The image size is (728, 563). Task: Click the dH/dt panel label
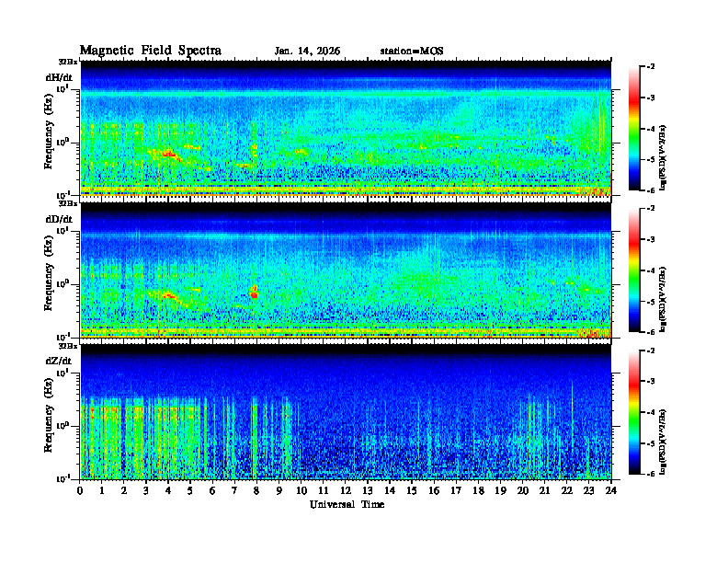click(59, 77)
